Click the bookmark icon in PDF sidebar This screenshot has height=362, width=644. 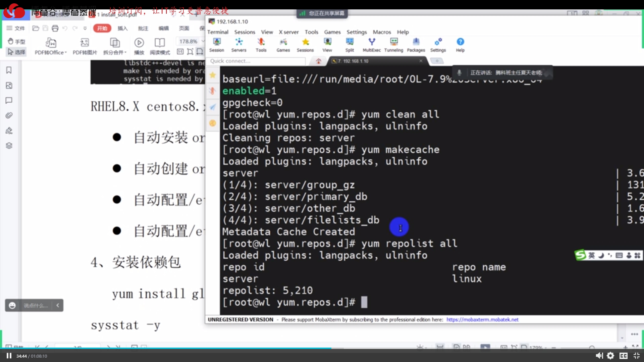(9, 70)
